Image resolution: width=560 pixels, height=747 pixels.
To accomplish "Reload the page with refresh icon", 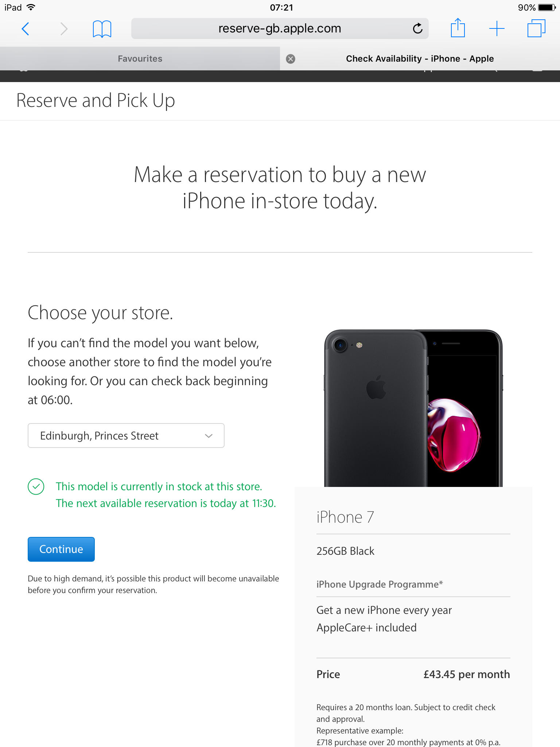I will [417, 28].
